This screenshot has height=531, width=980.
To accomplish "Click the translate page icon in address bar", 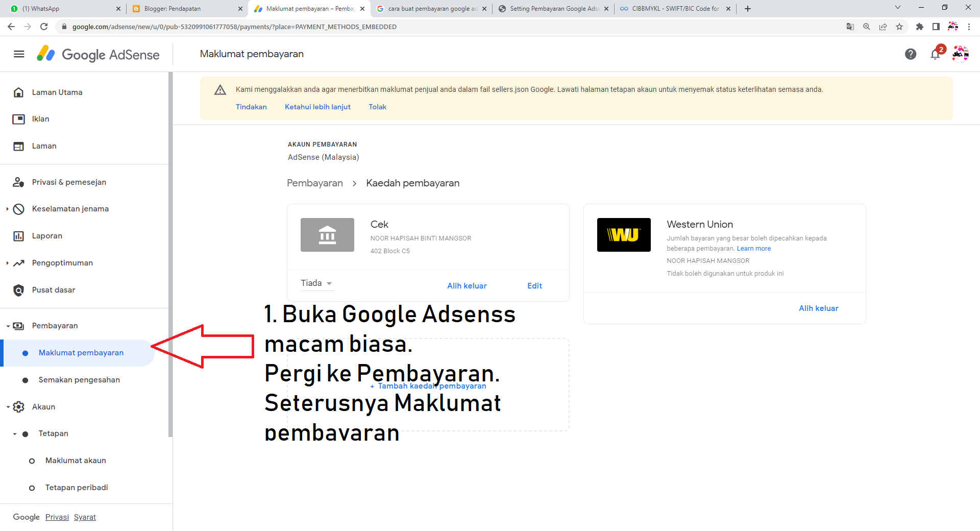I will coord(850,27).
